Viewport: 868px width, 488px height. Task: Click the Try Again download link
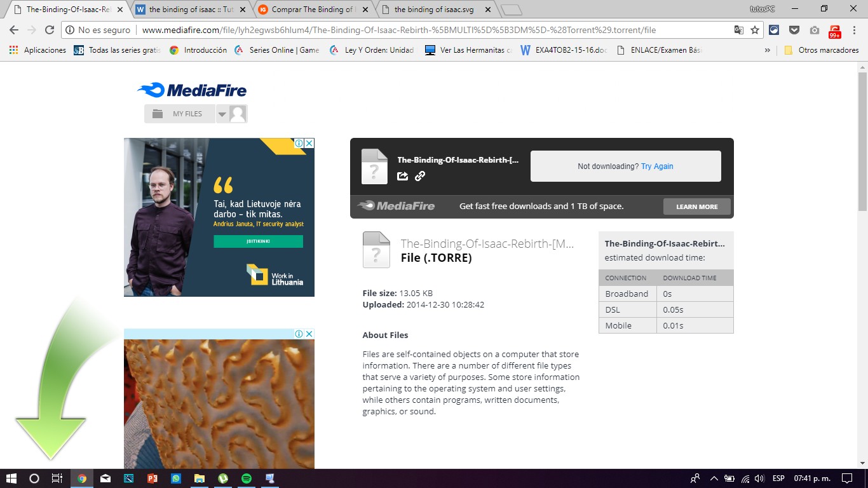tap(657, 166)
